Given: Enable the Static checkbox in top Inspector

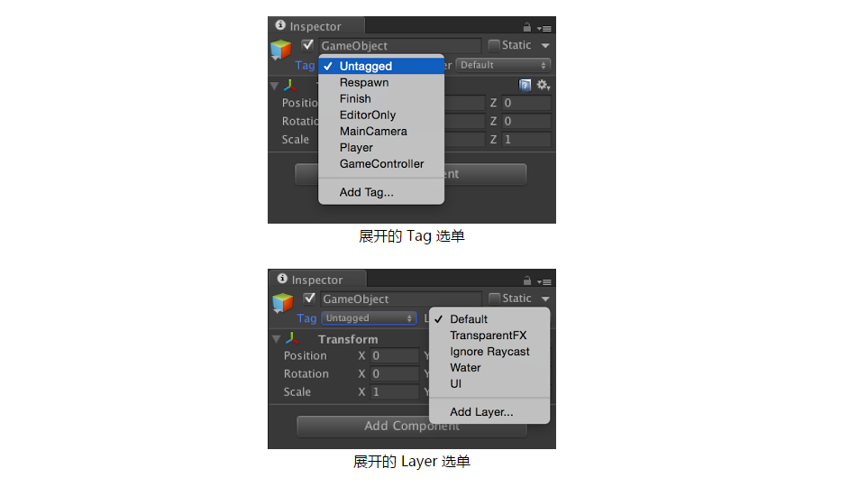Looking at the screenshot, I should coord(494,45).
